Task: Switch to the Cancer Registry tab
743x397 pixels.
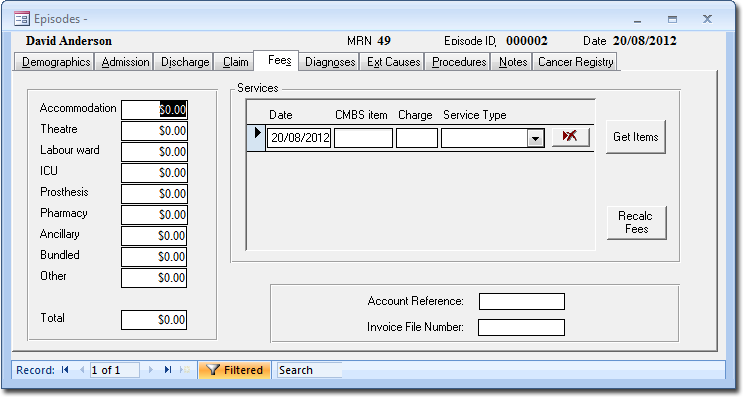Action: [575, 62]
